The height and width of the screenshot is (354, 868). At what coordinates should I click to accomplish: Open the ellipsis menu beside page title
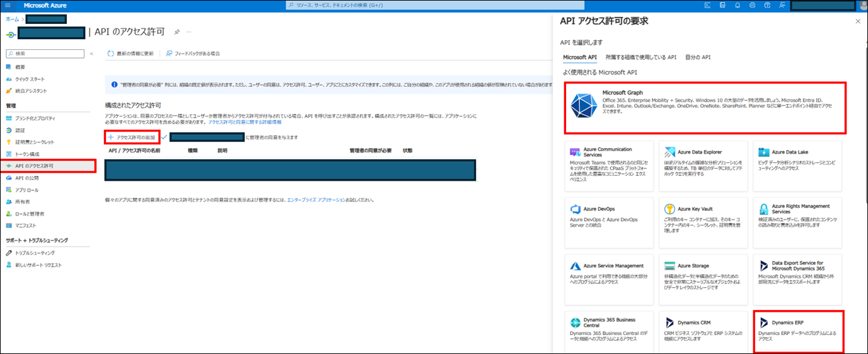click(x=188, y=31)
